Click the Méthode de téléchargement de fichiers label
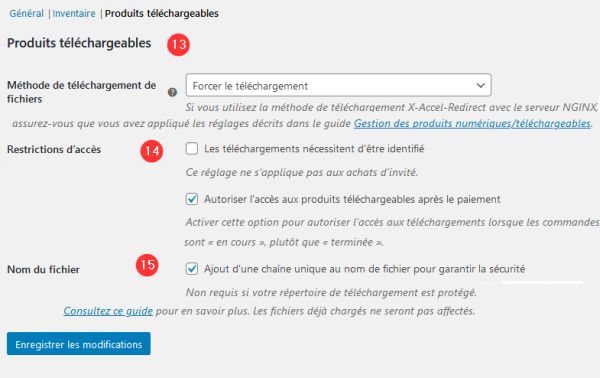Image resolution: width=600 pixels, height=378 pixels. [x=82, y=92]
